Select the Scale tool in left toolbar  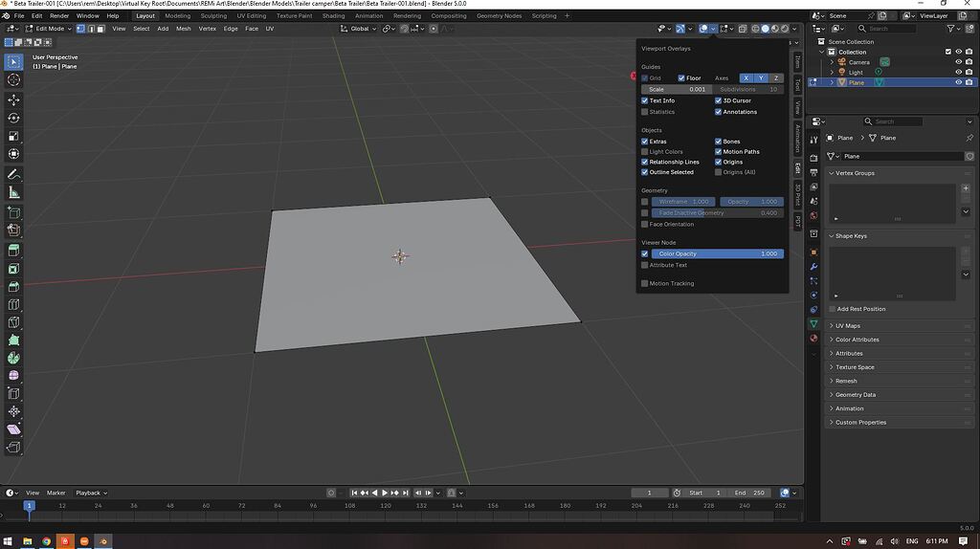click(x=13, y=136)
